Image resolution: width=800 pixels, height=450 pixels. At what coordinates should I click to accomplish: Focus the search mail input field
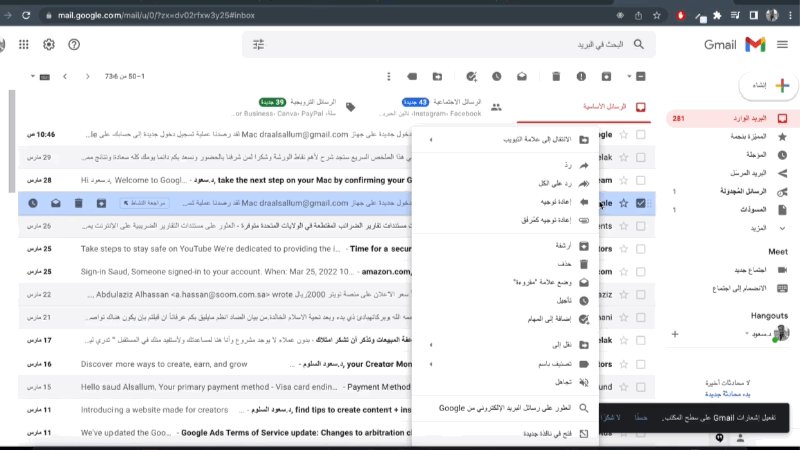click(x=449, y=45)
